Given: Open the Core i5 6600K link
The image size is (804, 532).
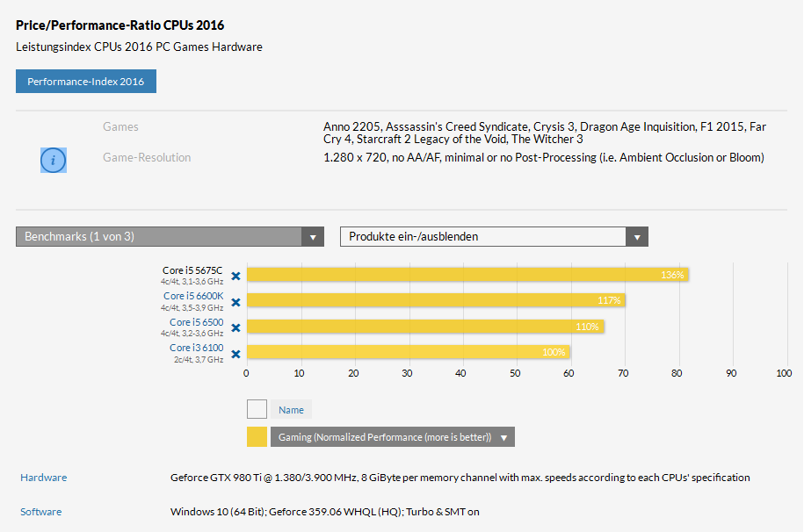Looking at the screenshot, I should click(x=193, y=296).
